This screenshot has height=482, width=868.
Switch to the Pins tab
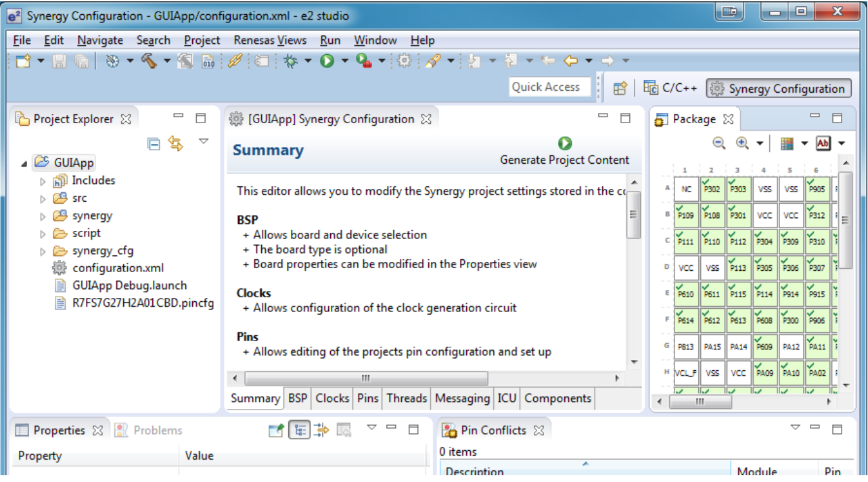(367, 398)
